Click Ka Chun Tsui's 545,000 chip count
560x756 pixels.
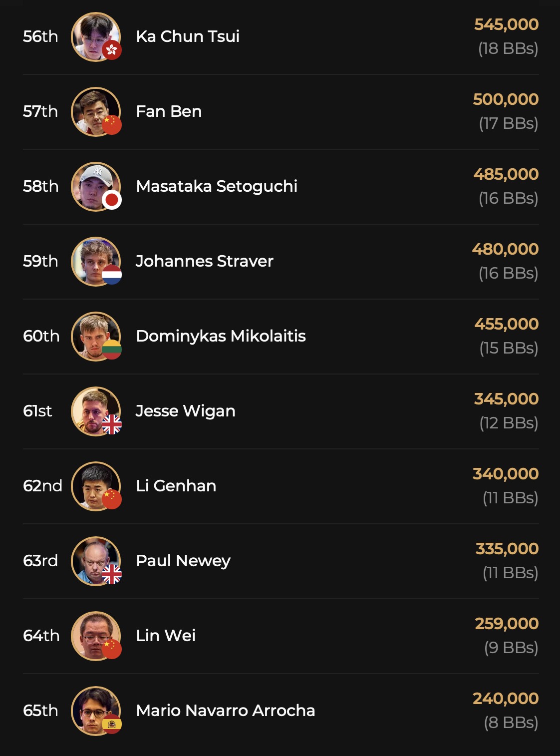(506, 24)
